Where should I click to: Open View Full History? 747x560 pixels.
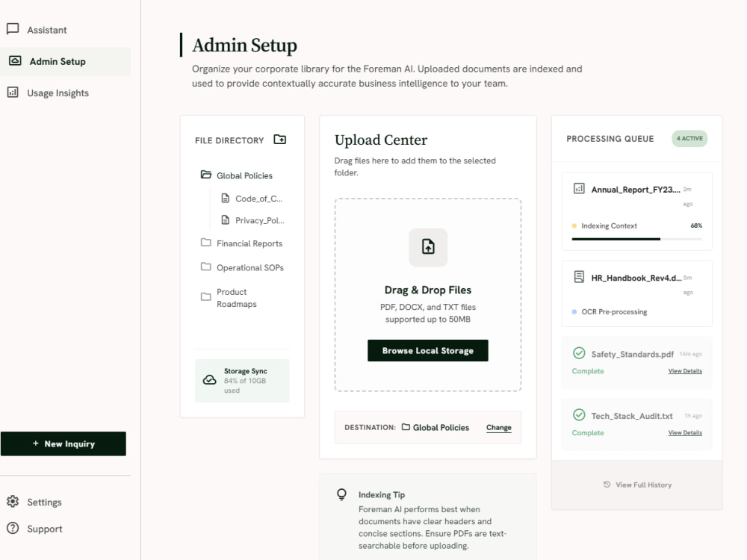637,485
